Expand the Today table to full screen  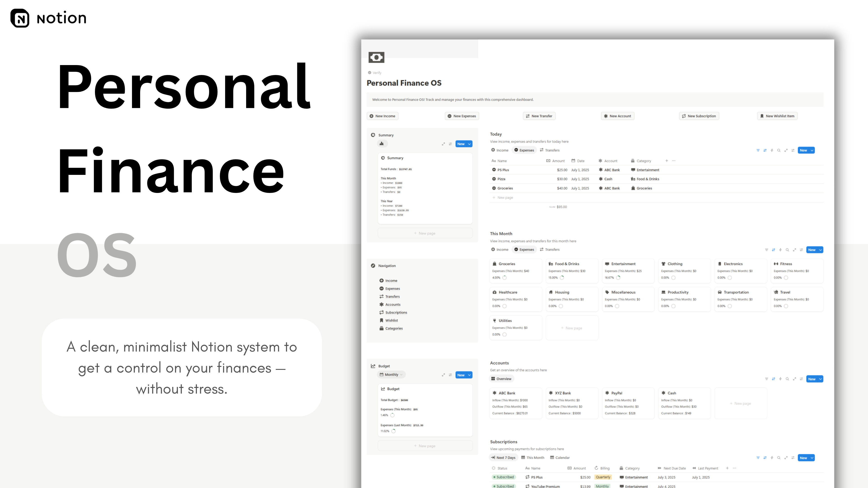coord(786,150)
